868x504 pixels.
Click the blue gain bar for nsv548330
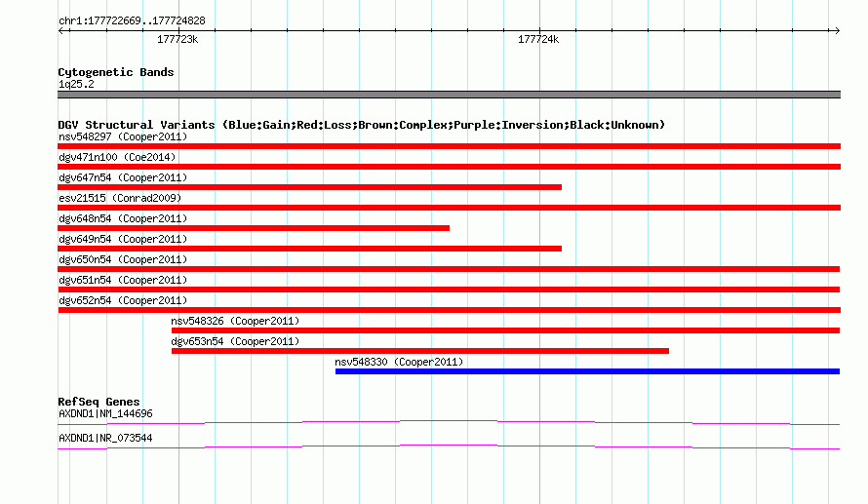[x=587, y=371]
